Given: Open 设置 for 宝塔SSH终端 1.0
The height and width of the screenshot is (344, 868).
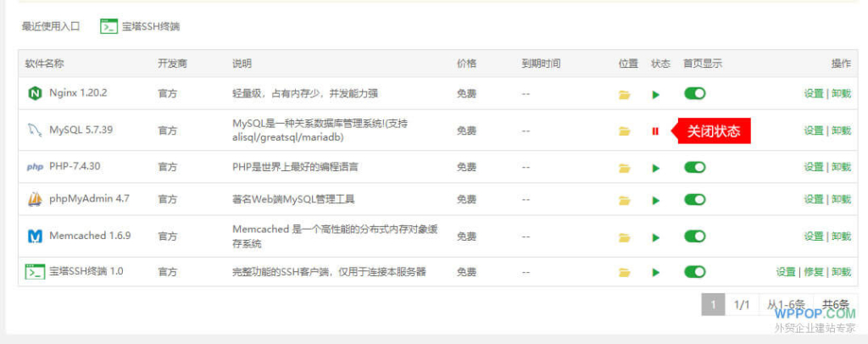Looking at the screenshot, I should (786, 271).
